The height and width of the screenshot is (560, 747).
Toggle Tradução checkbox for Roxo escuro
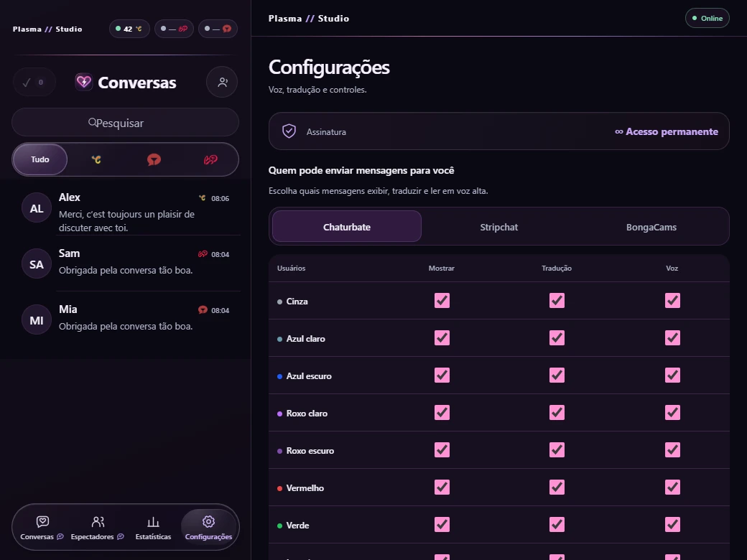point(557,449)
